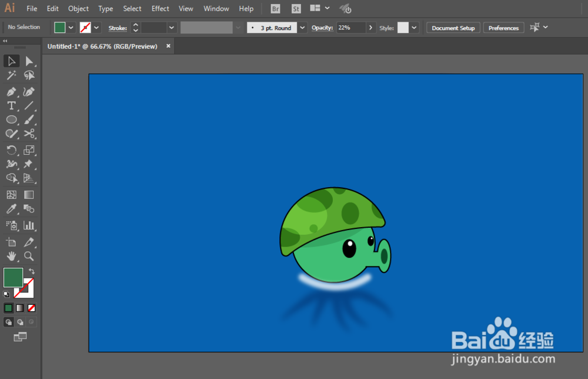This screenshot has width=588, height=379.
Task: Select the Selection tool (black arrow)
Action: click(12, 61)
